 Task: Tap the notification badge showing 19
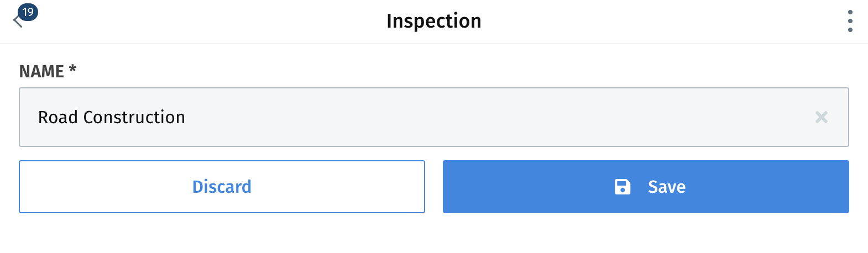tap(28, 12)
